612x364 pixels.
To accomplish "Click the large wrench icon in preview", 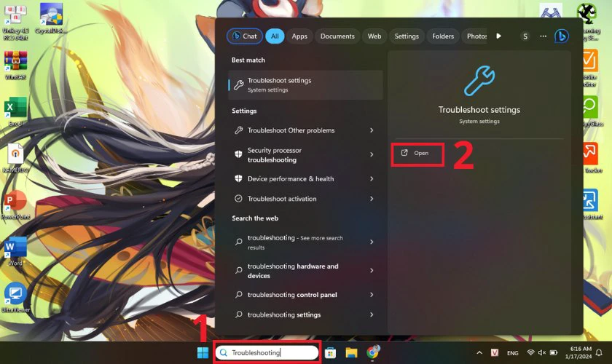I will [479, 81].
